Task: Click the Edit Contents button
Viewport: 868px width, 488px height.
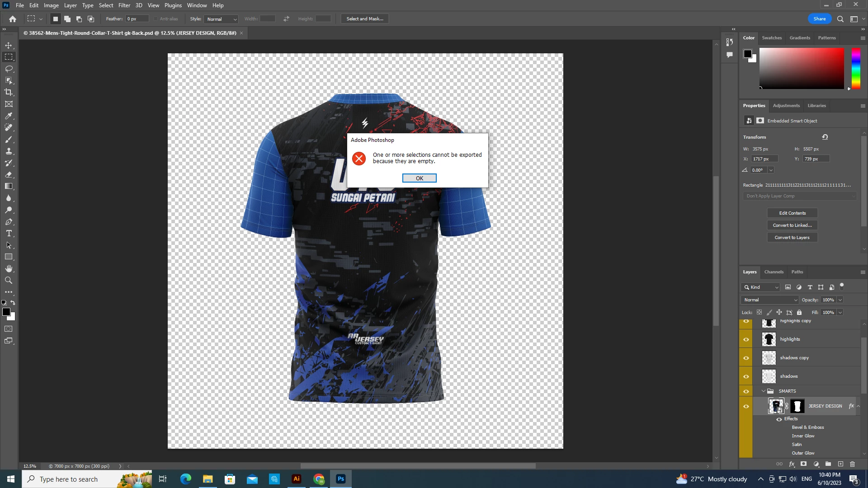Action: click(792, 213)
